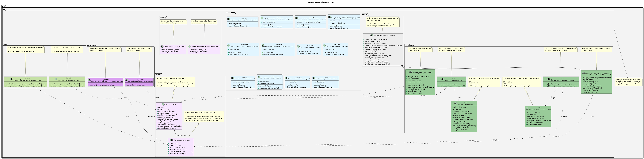
Task: Click the change_reason_category_repository class title
Action: 598,74
